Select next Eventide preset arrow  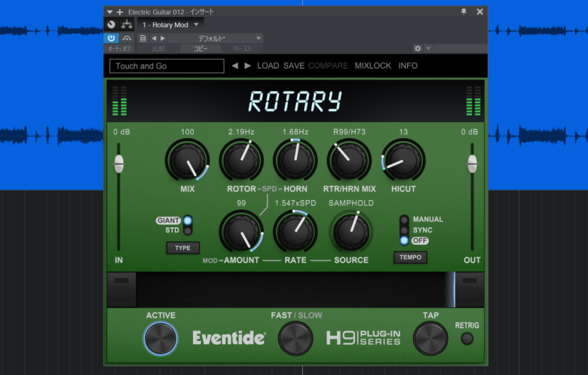tap(247, 66)
